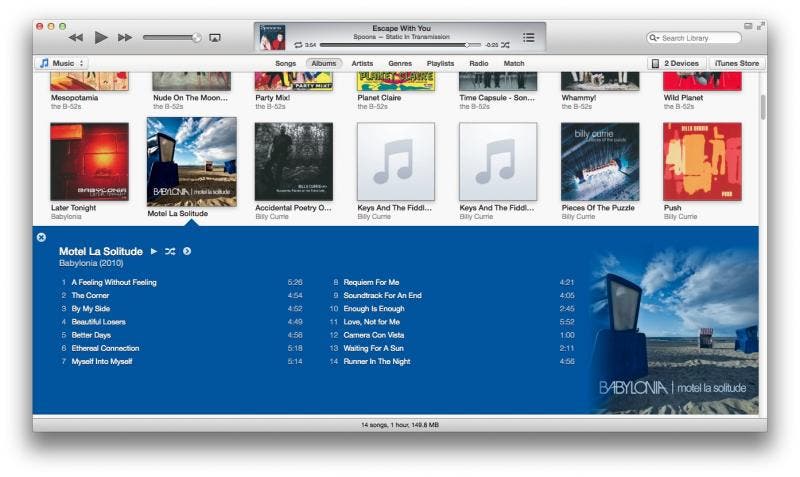This screenshot has height=477, width=800.
Task: Toggle shuffle in the now playing display
Action: click(505, 45)
